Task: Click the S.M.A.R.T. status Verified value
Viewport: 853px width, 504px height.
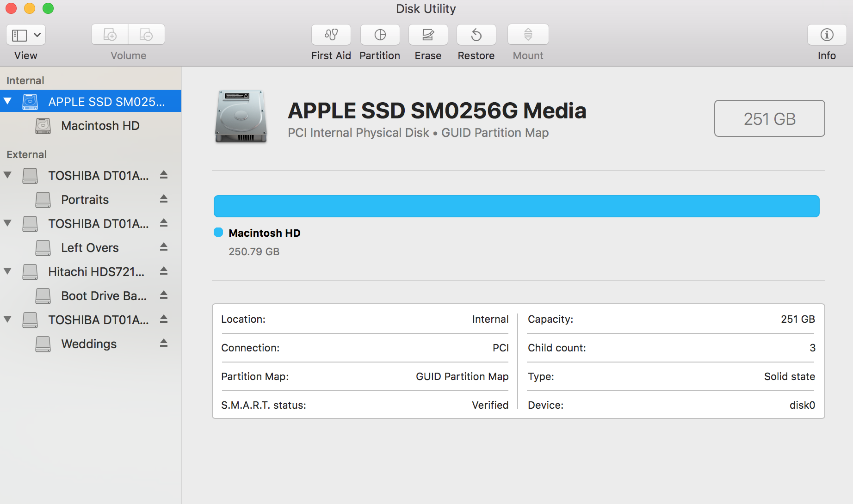Action: click(x=490, y=405)
